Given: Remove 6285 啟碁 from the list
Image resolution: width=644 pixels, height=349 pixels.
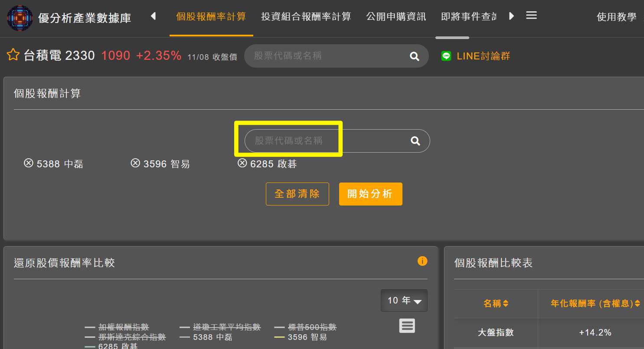Looking at the screenshot, I should click(x=242, y=163).
